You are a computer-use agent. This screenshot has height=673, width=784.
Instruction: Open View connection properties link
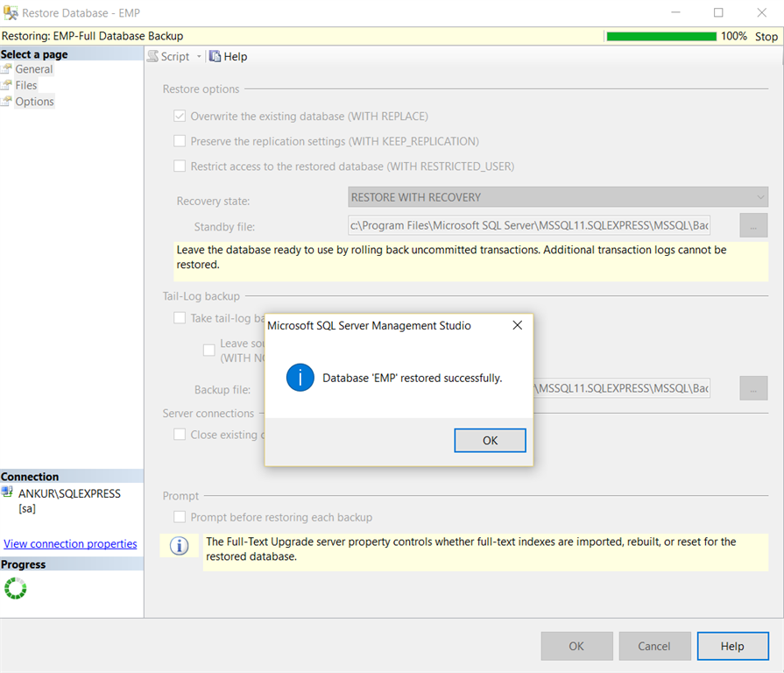70,543
